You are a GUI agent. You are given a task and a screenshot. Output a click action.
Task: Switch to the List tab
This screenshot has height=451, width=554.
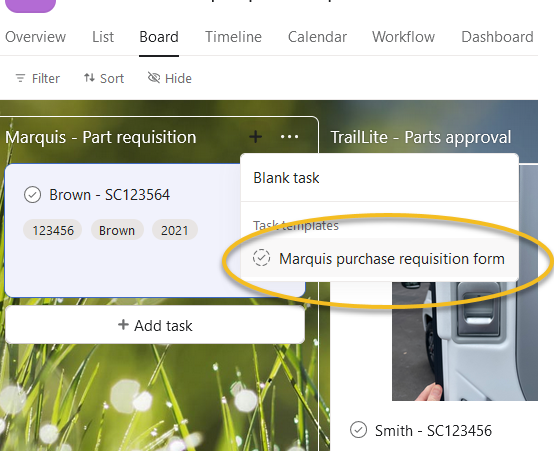[x=103, y=37]
